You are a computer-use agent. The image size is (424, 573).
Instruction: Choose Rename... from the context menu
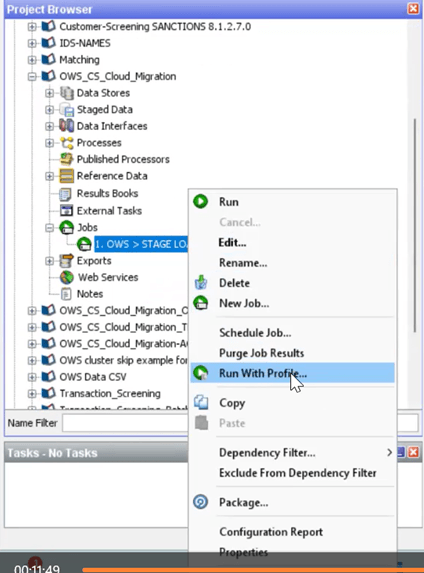coord(292,263)
